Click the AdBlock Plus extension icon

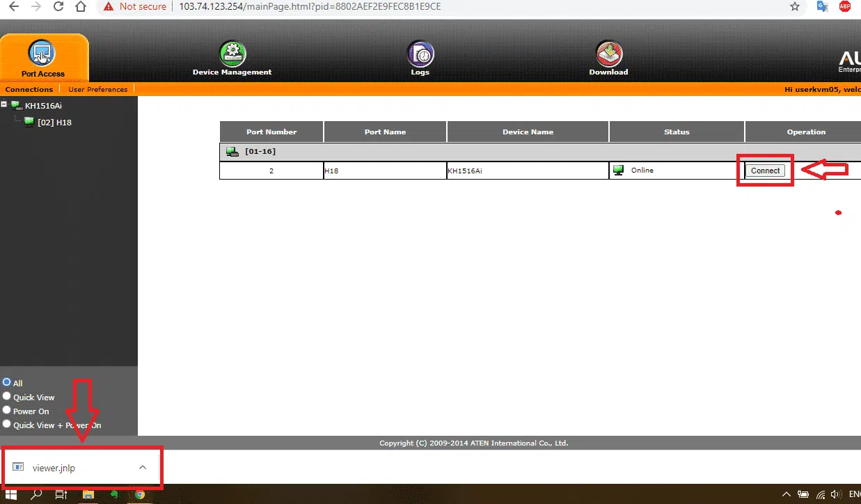(x=845, y=6)
